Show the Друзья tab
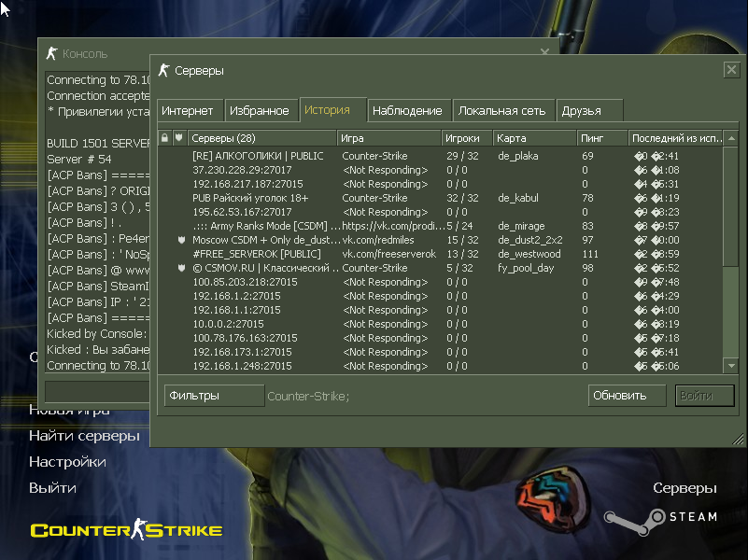This screenshot has height=560, width=748. tap(589, 110)
